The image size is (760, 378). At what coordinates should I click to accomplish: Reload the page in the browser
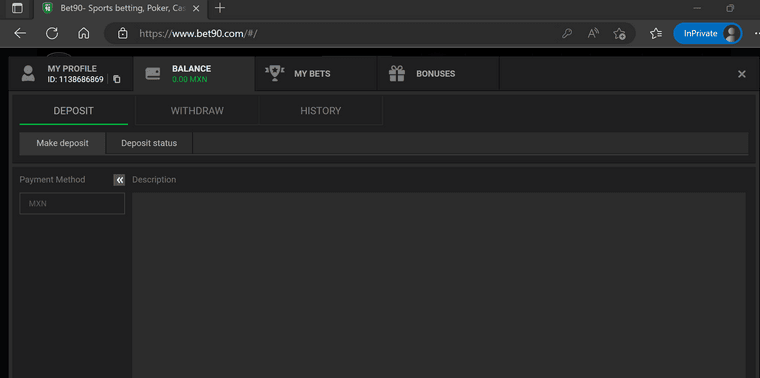click(x=52, y=33)
